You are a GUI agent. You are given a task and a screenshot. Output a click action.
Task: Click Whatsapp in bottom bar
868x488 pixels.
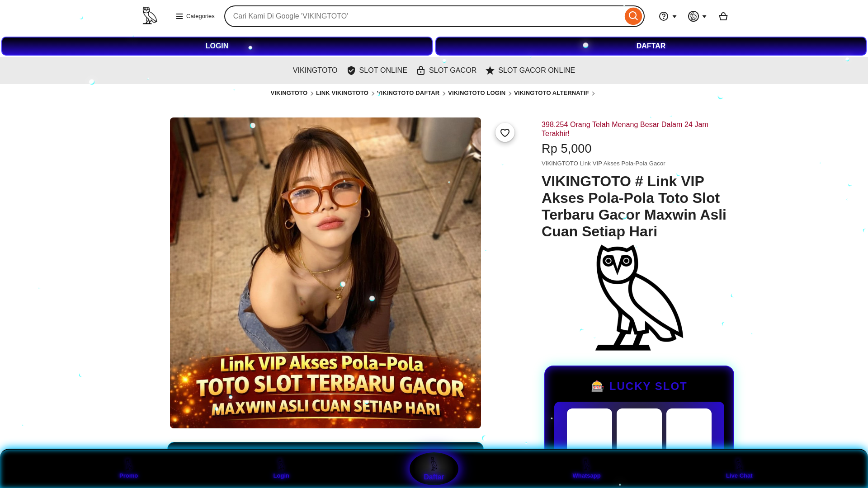coord(586,469)
